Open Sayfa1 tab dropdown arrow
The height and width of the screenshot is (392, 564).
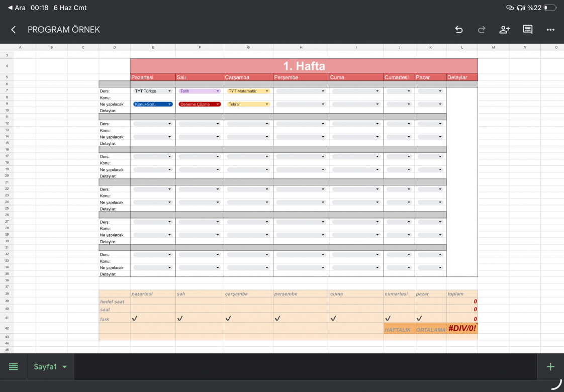tap(65, 367)
